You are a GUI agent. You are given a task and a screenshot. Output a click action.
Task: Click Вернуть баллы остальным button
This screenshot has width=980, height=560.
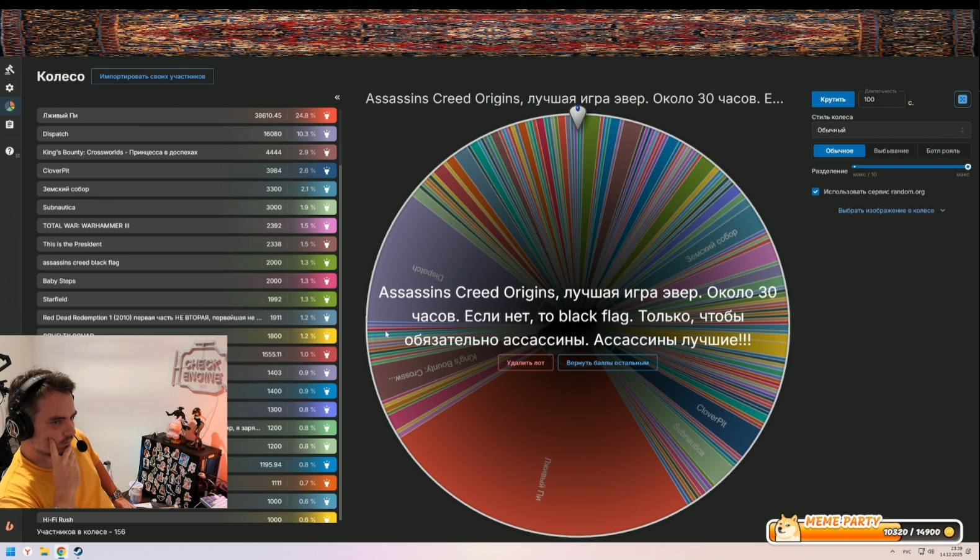click(x=608, y=363)
